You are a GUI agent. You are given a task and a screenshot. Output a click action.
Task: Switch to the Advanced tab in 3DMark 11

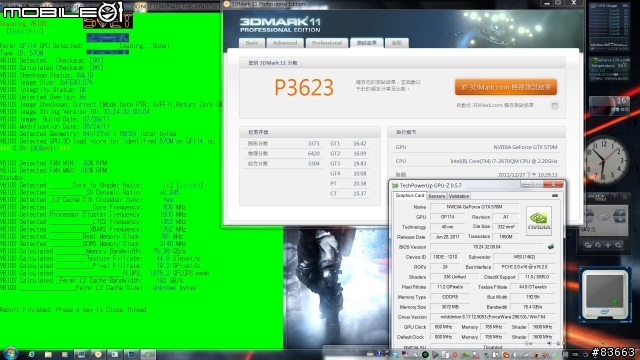click(285, 43)
